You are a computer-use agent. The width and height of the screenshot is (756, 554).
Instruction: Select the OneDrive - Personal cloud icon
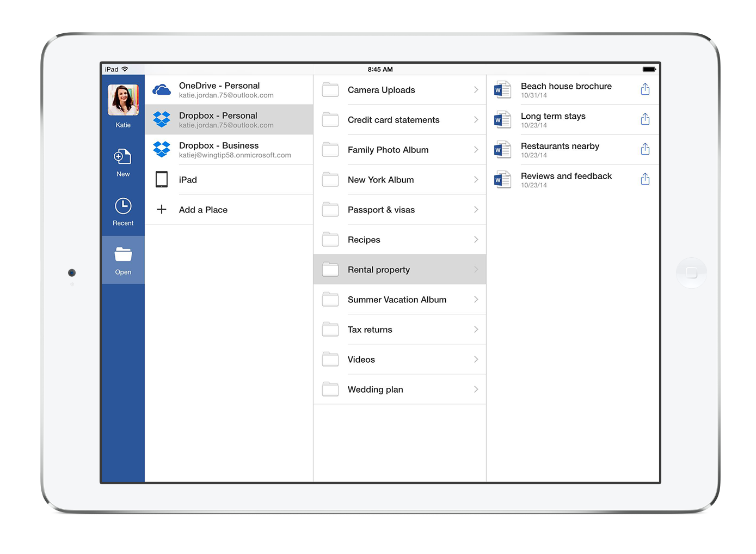(x=161, y=89)
